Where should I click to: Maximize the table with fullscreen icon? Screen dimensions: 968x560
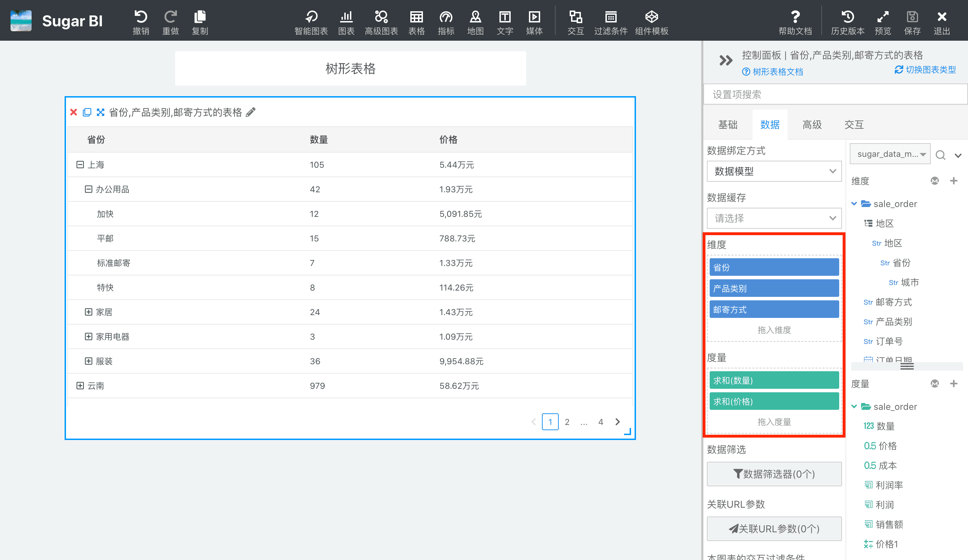pos(100,112)
